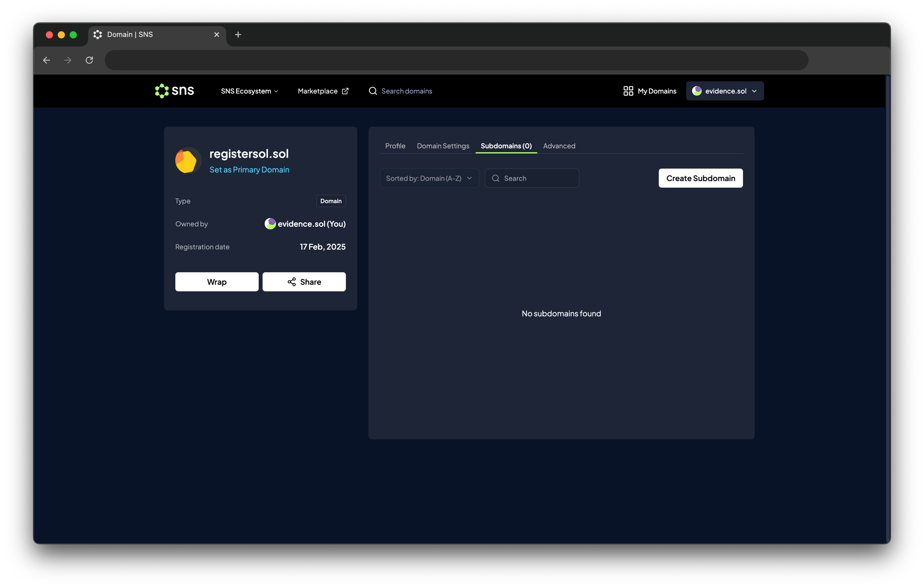
Task: Open the evidence.sol account dropdown
Action: coord(725,91)
